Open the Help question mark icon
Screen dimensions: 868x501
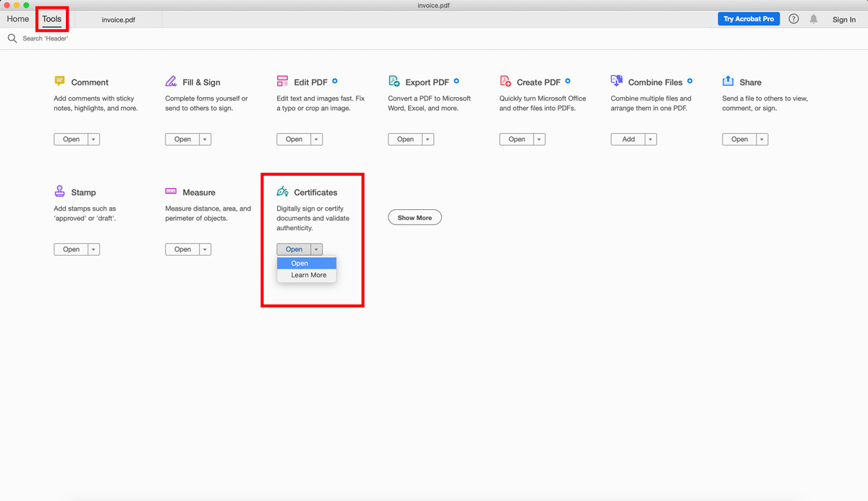click(793, 19)
